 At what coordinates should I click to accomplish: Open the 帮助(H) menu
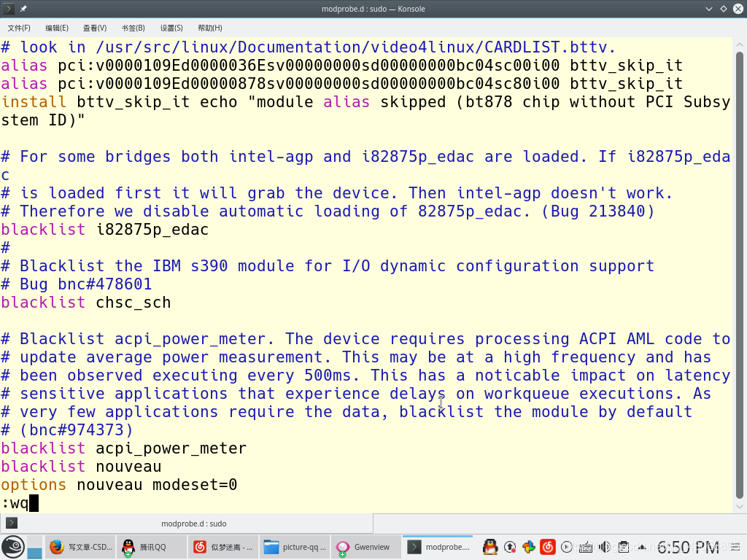point(209,28)
